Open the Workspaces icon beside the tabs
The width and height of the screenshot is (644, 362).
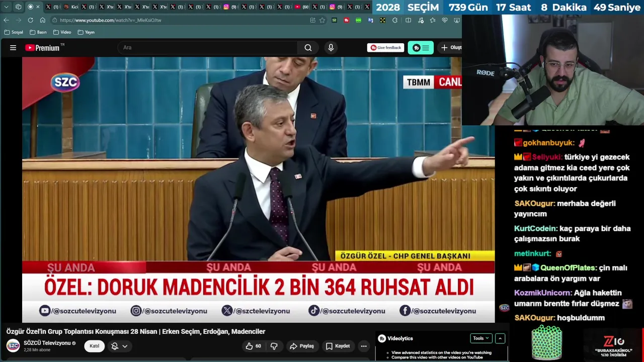pyautogui.click(x=19, y=7)
